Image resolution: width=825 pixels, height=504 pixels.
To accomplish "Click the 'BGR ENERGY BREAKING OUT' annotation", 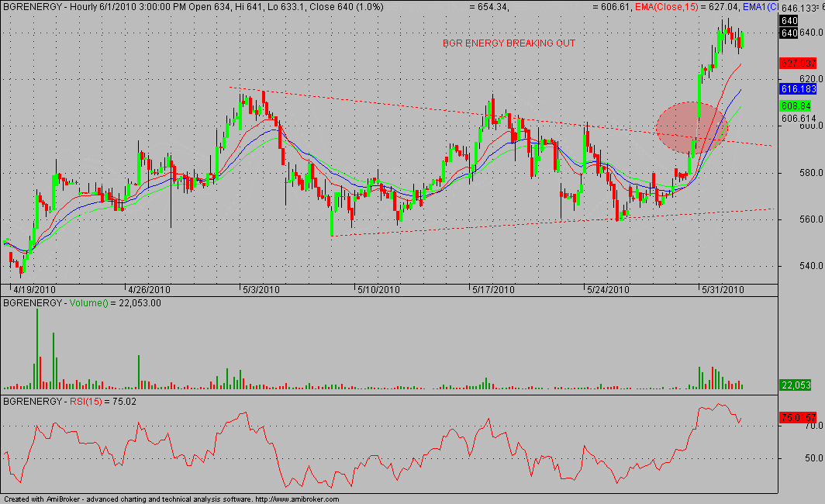I will tap(509, 43).
